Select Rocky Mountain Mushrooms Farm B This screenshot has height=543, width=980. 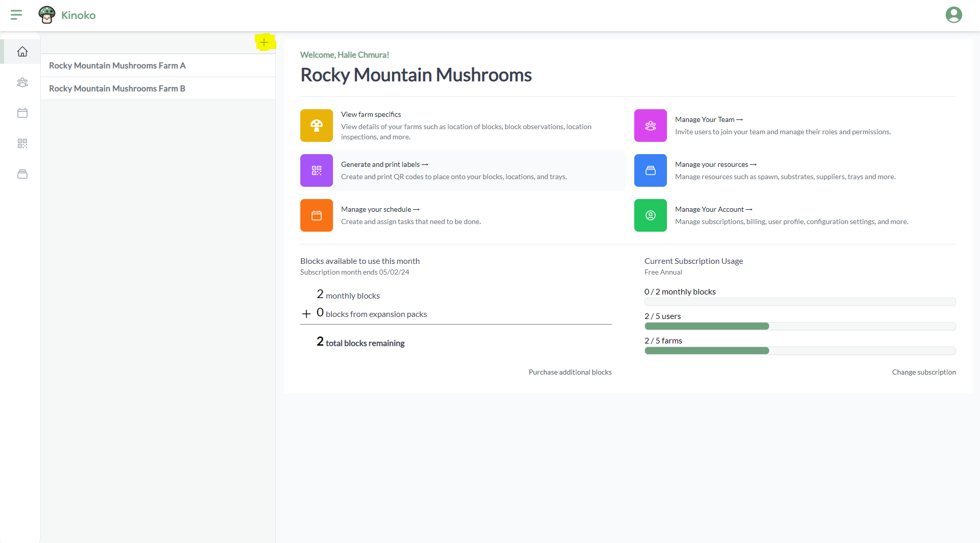click(117, 88)
